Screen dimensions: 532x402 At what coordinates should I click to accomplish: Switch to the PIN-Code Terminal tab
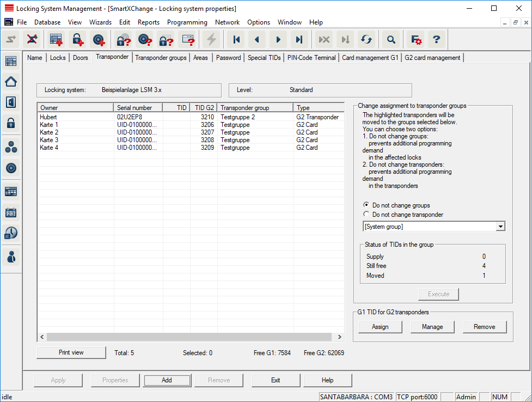[311, 58]
